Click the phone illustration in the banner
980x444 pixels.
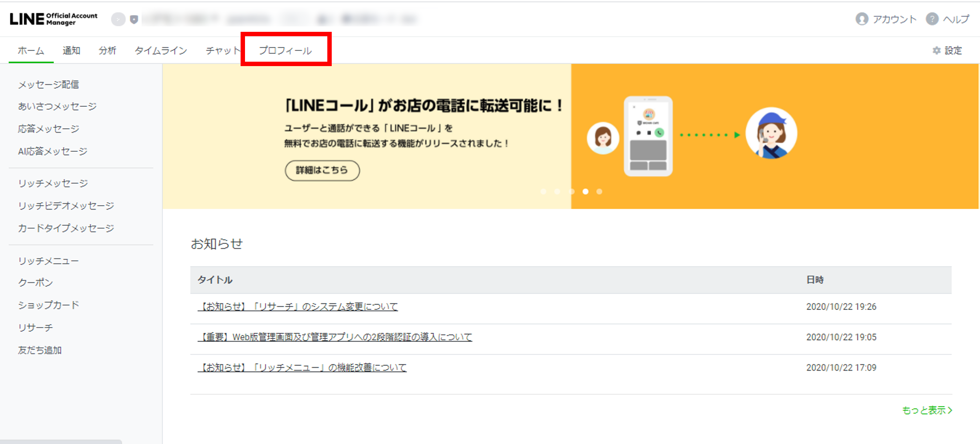[648, 136]
